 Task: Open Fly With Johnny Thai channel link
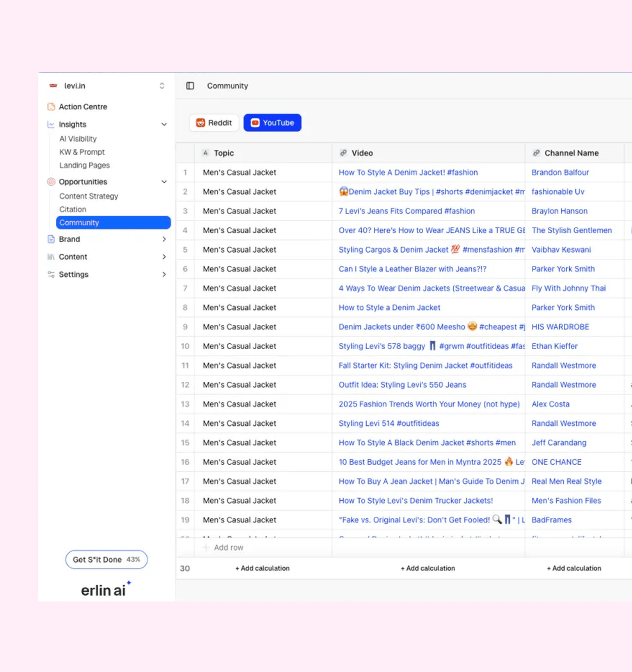point(568,288)
